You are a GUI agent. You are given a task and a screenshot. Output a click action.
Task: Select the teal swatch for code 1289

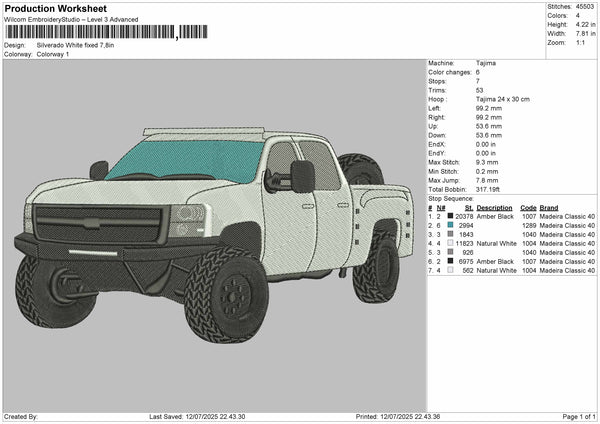pos(450,225)
